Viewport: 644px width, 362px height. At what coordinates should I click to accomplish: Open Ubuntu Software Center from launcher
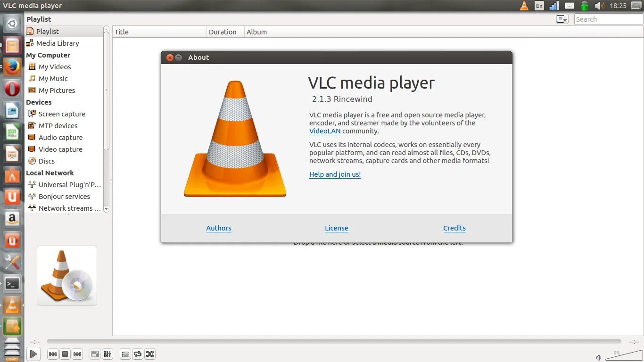(x=12, y=175)
